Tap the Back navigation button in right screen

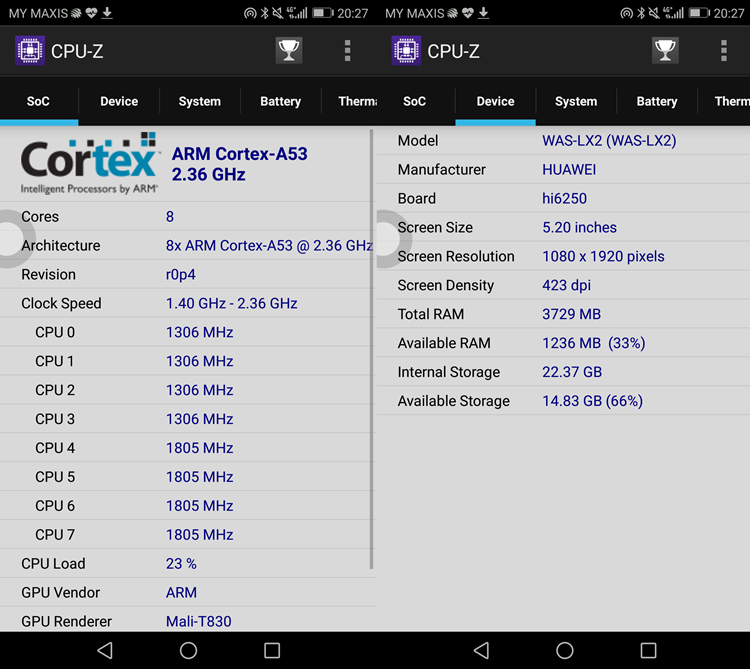coord(481,650)
